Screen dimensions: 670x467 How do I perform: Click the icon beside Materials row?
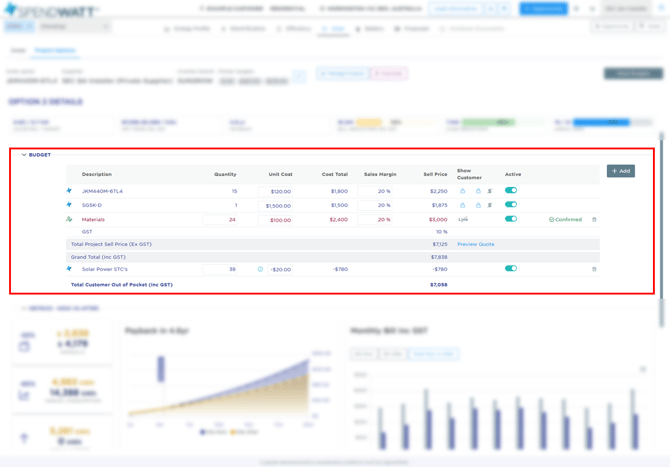pos(69,219)
